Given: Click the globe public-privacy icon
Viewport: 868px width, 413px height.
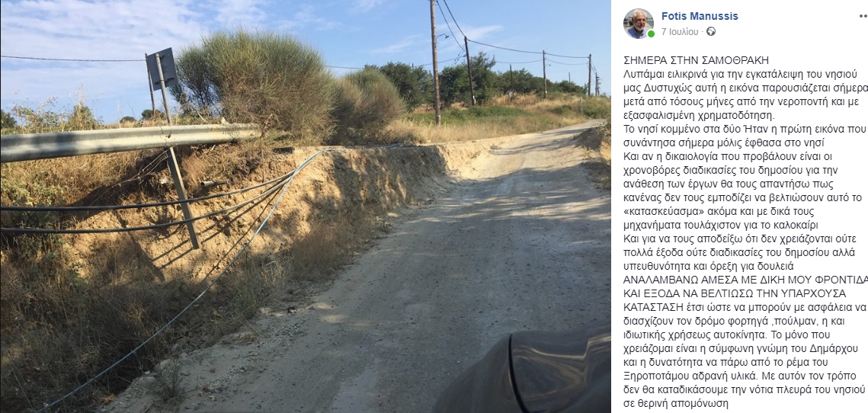Looking at the screenshot, I should [711, 31].
